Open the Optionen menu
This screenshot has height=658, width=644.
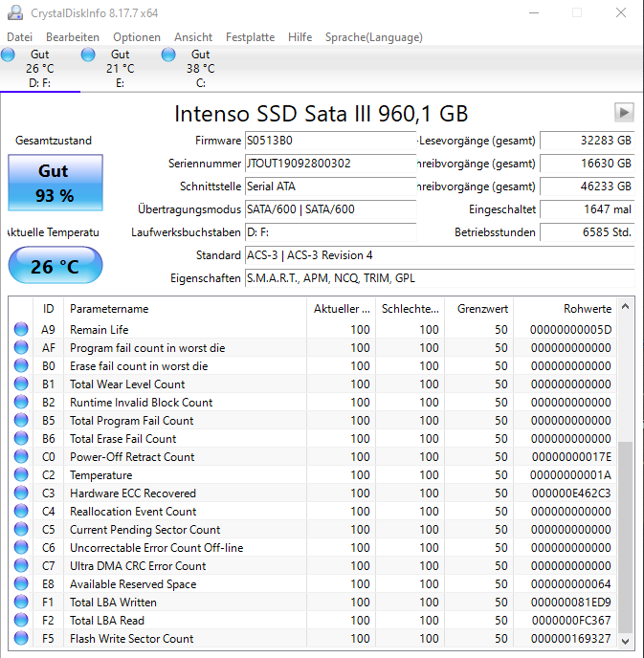pos(137,37)
